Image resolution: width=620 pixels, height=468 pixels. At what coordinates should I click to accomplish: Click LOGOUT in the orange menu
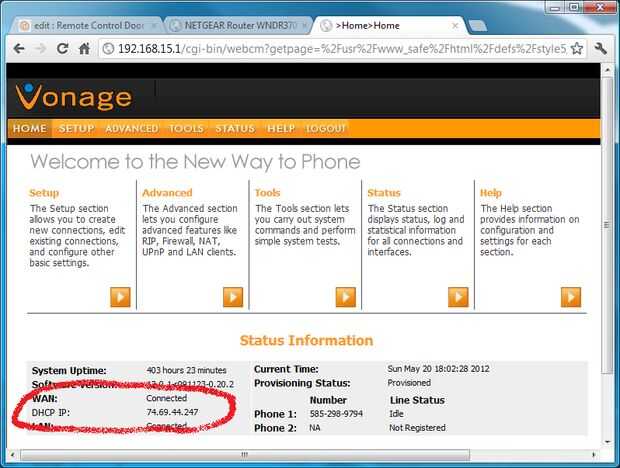(x=326, y=128)
